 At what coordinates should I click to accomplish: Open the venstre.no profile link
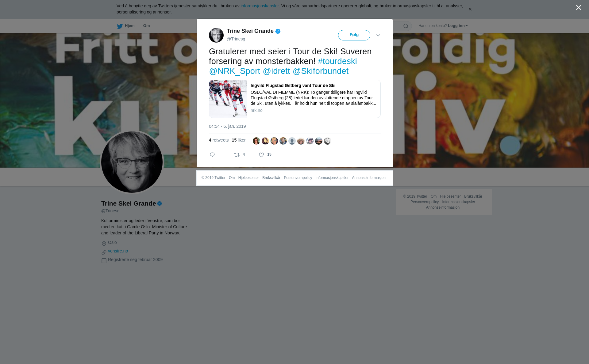click(118, 251)
